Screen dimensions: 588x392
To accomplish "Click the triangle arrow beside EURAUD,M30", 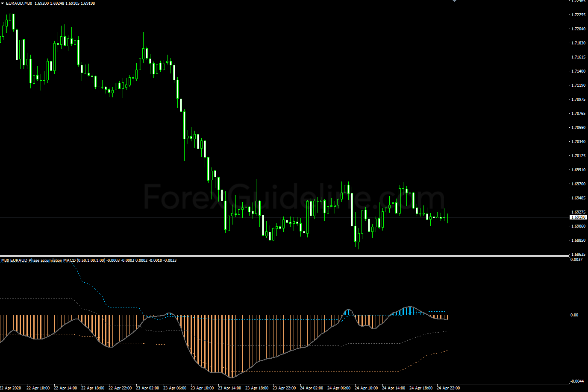I will coord(3,3).
